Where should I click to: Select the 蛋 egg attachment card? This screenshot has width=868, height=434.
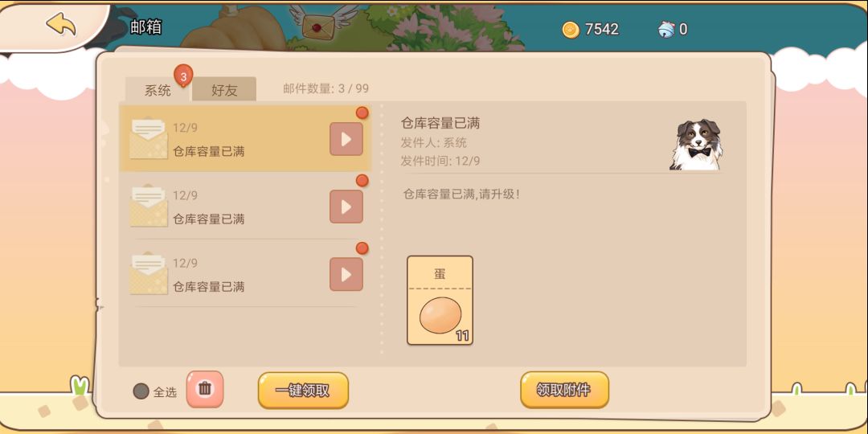point(440,300)
